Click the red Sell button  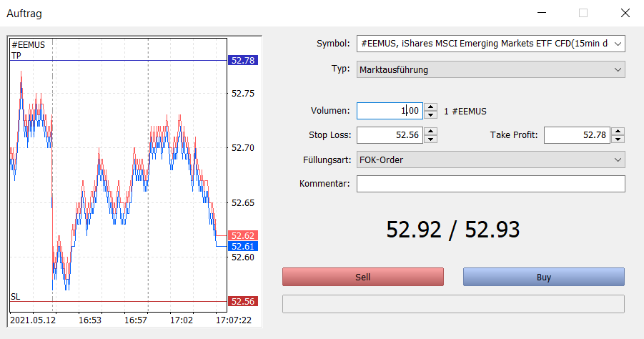click(x=363, y=277)
